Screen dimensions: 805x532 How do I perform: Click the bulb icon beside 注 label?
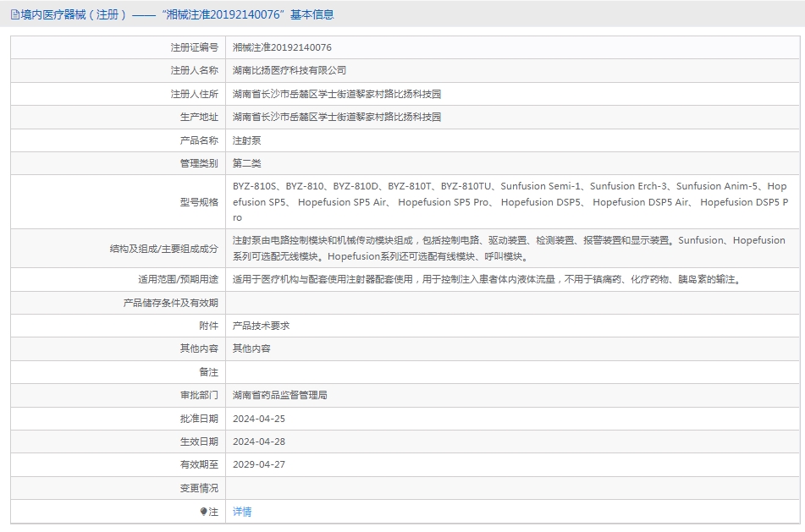point(203,512)
